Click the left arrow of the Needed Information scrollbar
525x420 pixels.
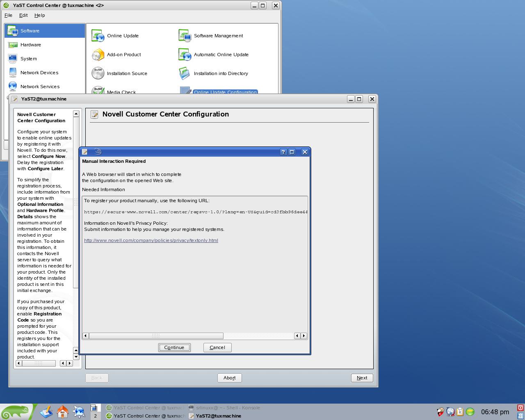[85, 336]
